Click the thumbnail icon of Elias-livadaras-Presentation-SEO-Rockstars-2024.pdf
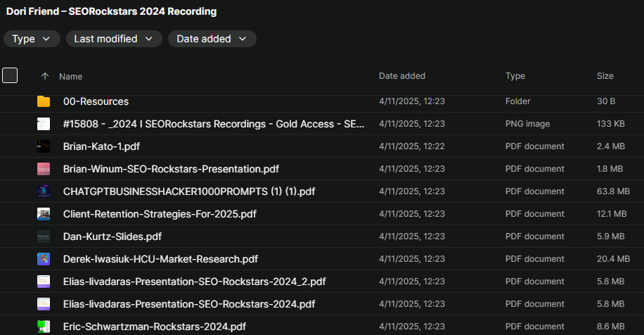Image resolution: width=644 pixels, height=335 pixels. 44,304
